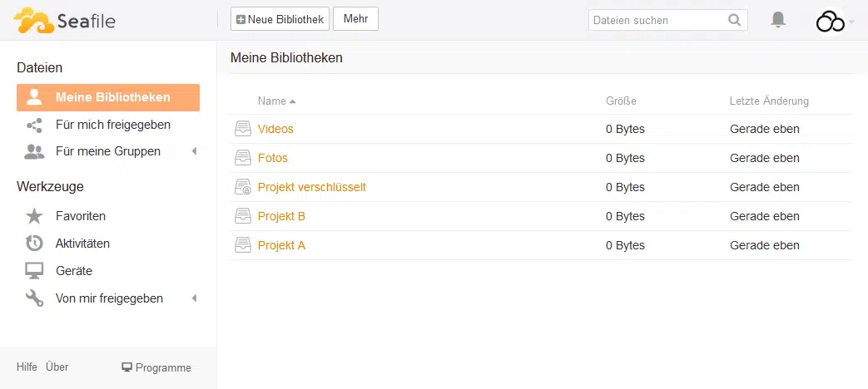The width and height of the screenshot is (868, 389).
Task: Open the notifications bell icon
Action: (778, 20)
